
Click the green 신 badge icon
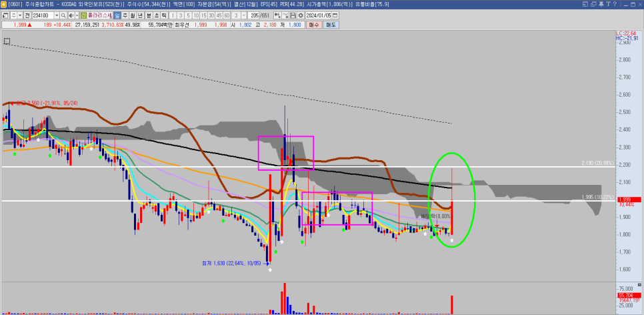click(83, 15)
